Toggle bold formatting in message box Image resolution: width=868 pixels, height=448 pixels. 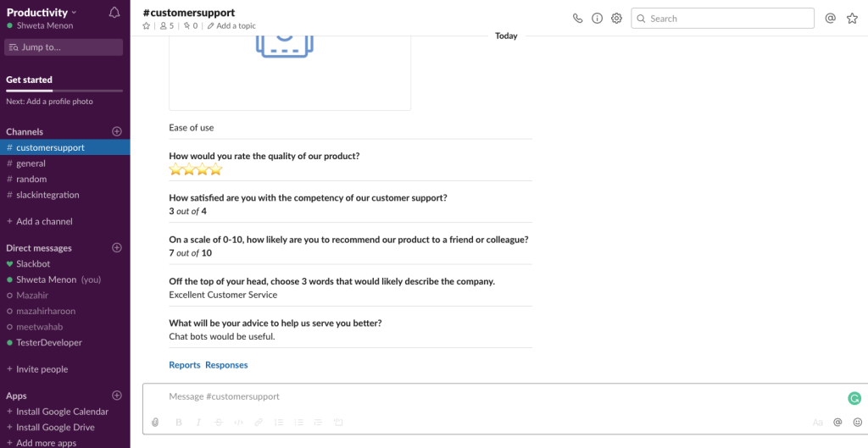(x=179, y=422)
